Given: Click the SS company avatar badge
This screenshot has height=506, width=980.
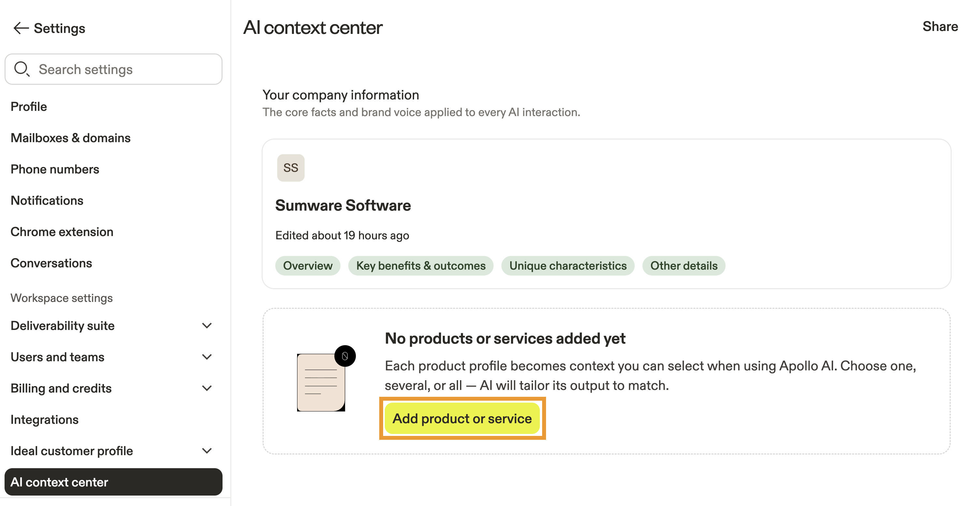Looking at the screenshot, I should pyautogui.click(x=291, y=168).
